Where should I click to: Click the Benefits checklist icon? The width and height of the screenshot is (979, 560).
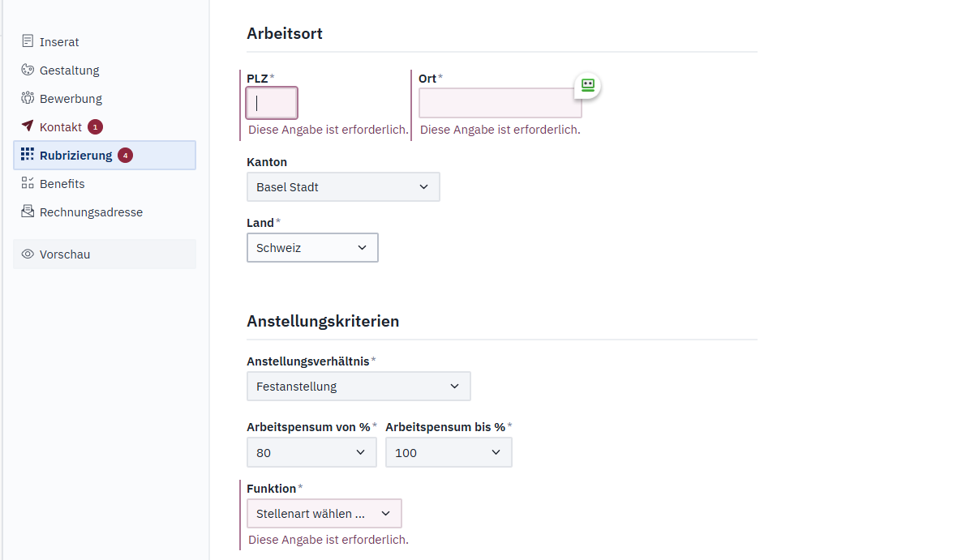27,183
